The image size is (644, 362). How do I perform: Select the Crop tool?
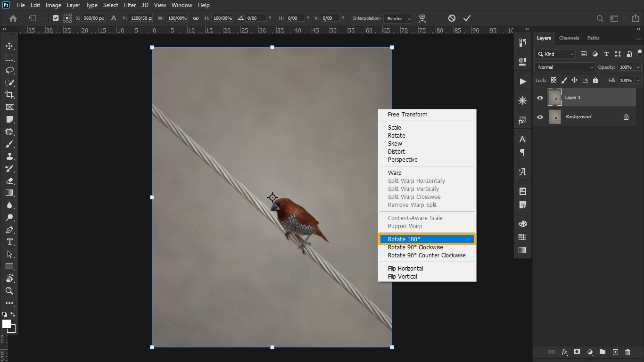pyautogui.click(x=9, y=95)
